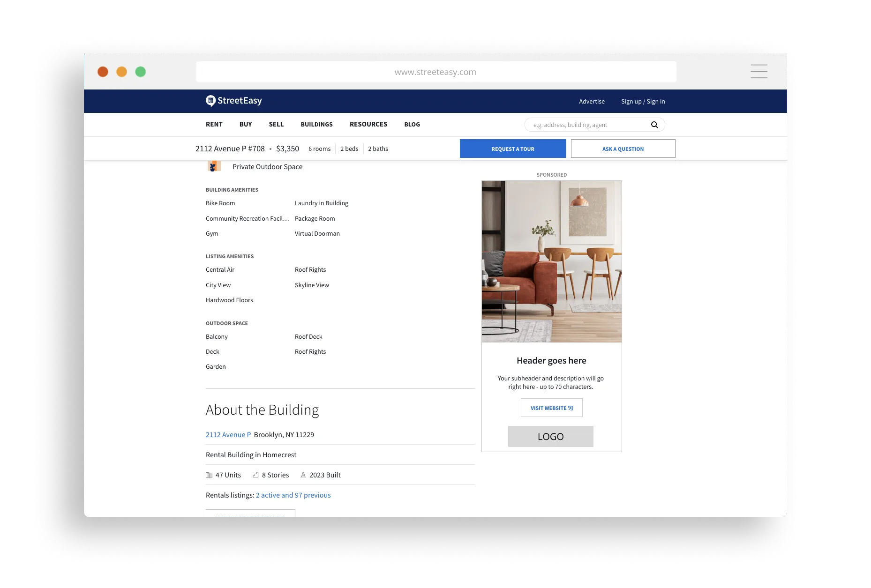Click the City View amenity

(x=218, y=285)
